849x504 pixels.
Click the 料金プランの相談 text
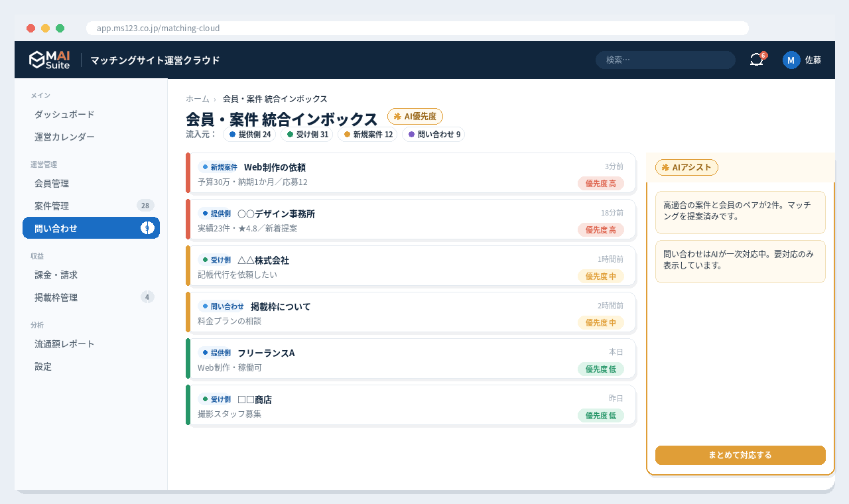[x=229, y=321]
